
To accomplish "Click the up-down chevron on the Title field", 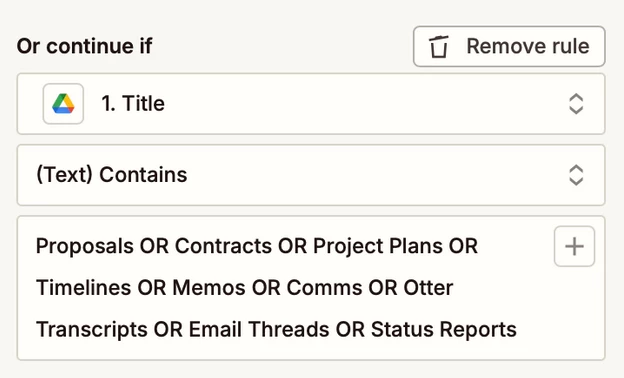I will pos(576,104).
